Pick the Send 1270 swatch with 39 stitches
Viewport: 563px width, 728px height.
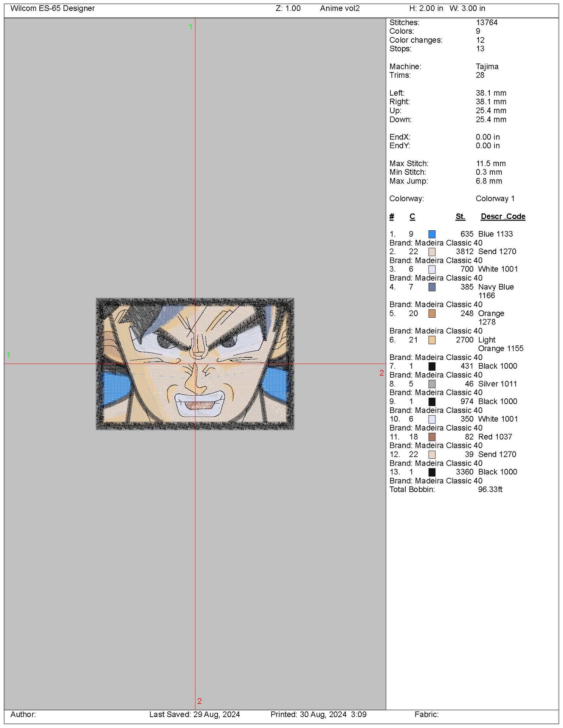tap(432, 455)
